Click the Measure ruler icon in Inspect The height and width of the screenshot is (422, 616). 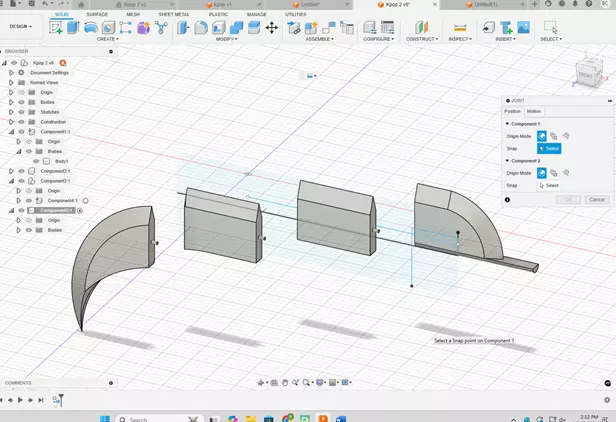point(460,28)
